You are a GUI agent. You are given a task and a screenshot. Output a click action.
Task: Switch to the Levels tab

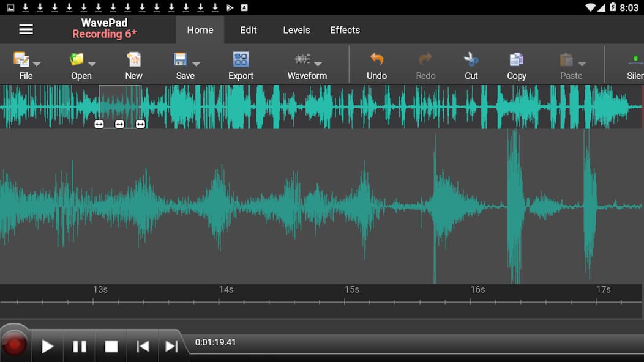click(296, 30)
